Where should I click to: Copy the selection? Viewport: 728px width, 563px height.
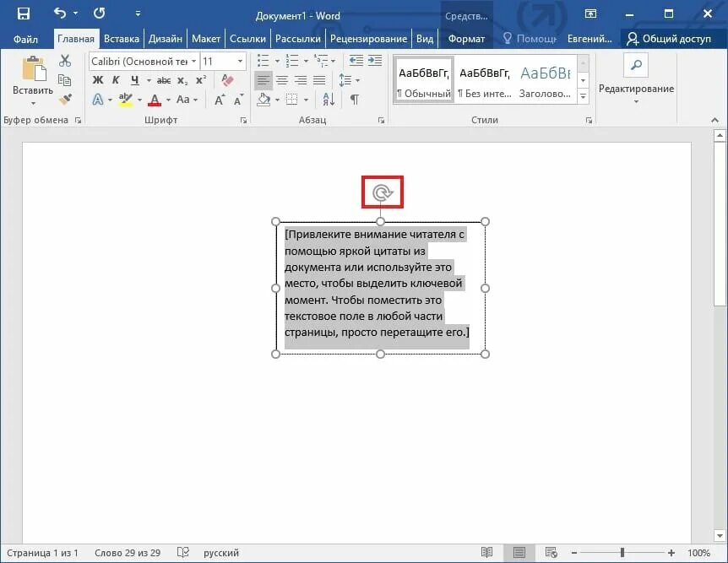pos(65,80)
